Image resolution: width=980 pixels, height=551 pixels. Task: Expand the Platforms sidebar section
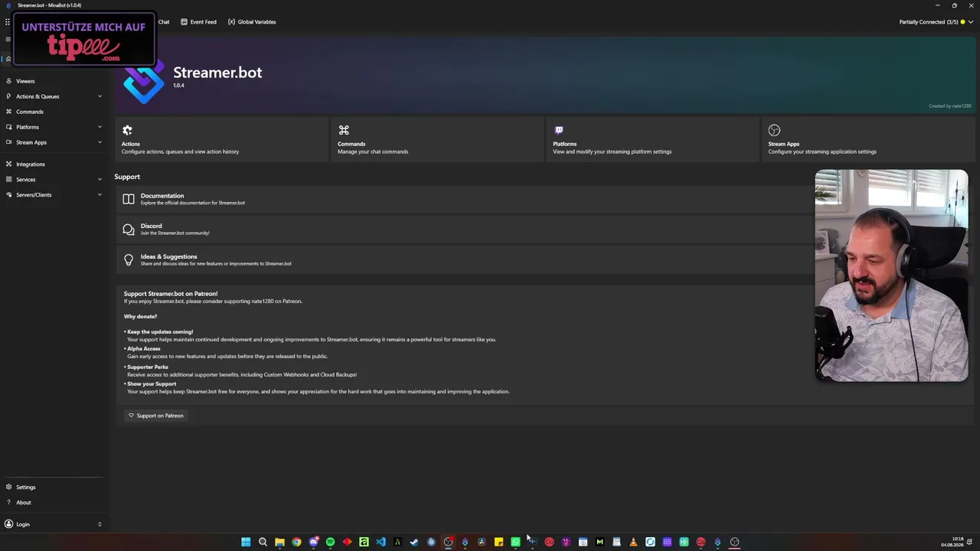click(54, 127)
